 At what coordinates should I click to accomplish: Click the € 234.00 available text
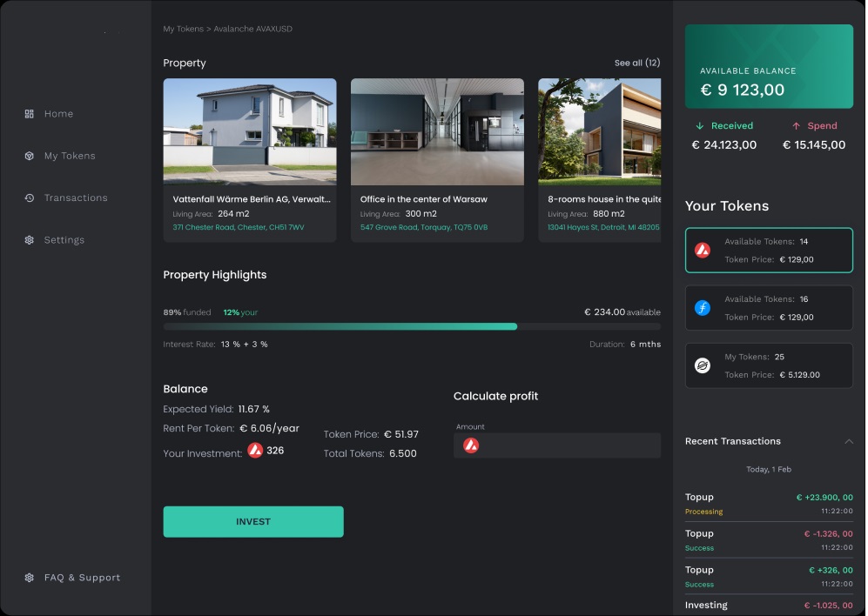click(x=622, y=312)
